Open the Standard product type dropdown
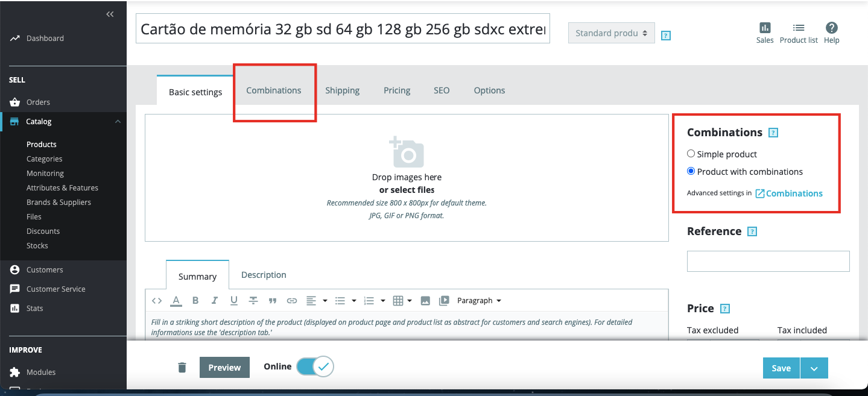This screenshot has height=396, width=868. click(x=612, y=33)
